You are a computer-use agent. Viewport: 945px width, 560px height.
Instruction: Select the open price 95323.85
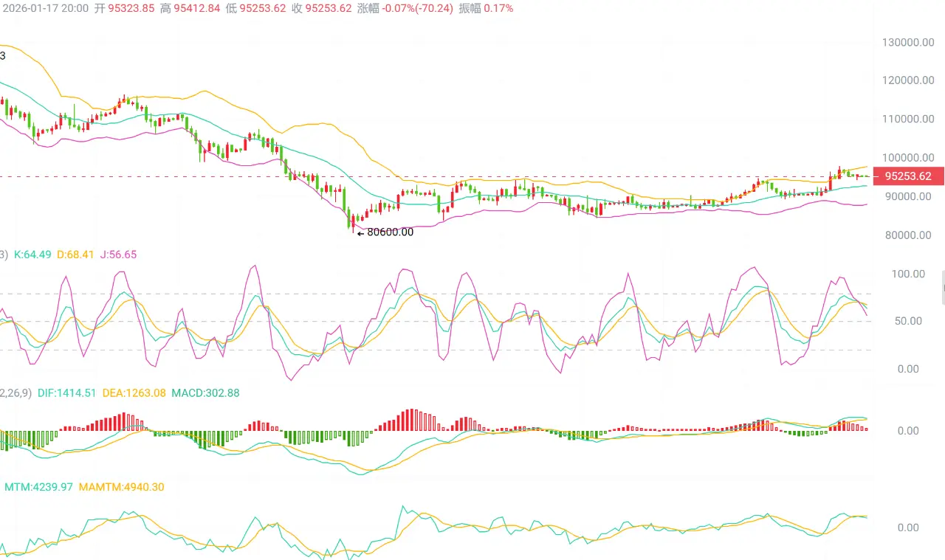[x=133, y=8]
